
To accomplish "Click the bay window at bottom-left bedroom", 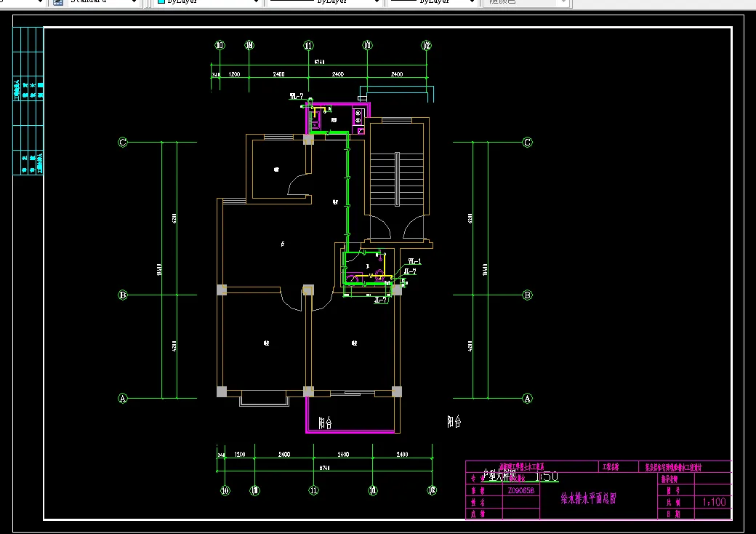I will pos(264,400).
